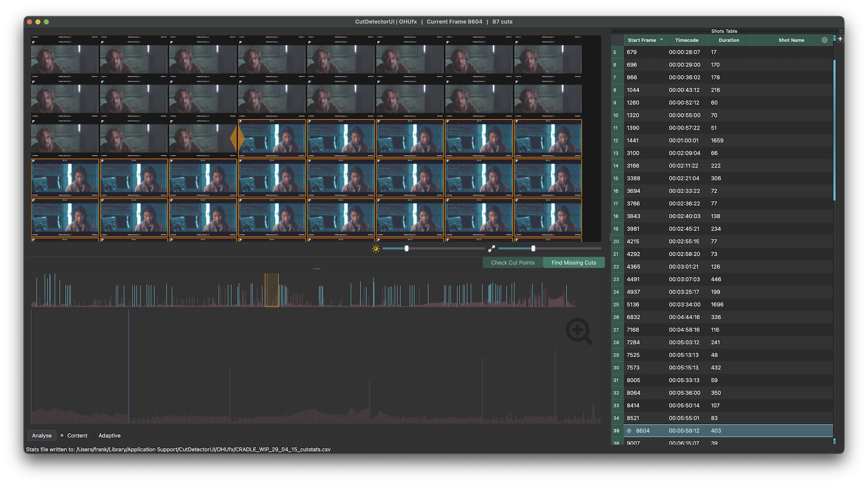
Task: Click the Check Cut Points button
Action: click(513, 262)
